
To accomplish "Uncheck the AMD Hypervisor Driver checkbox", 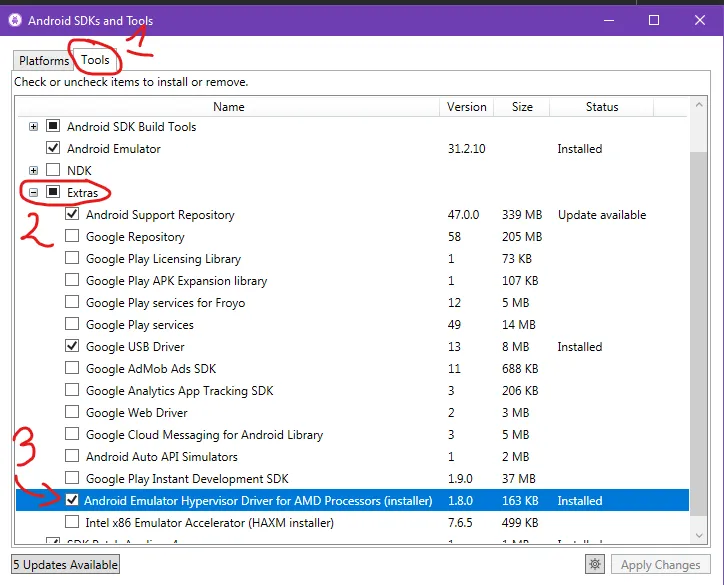I will (x=72, y=500).
